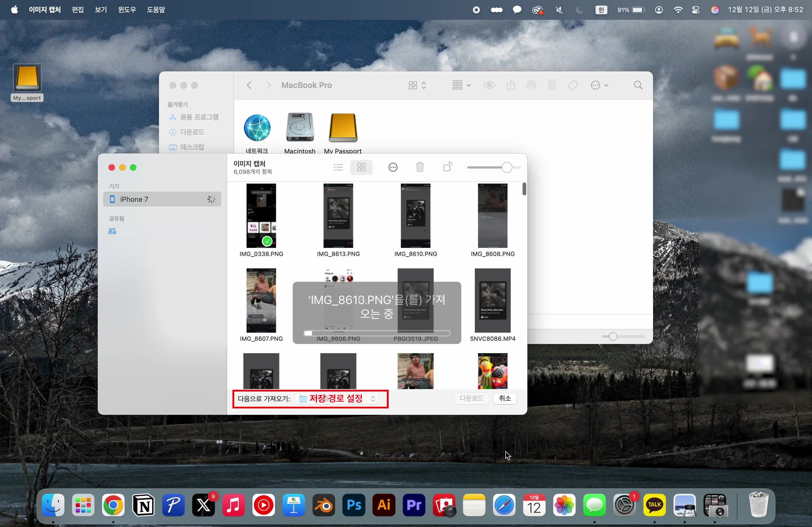Click the rotate icon in Image Capture
The width and height of the screenshot is (812, 527).
point(448,167)
